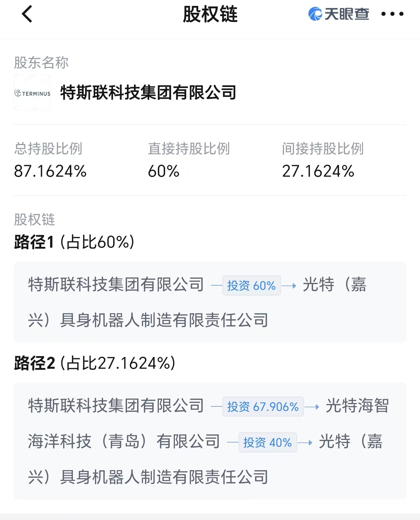Click the 投资 67.906% investment tag
The image size is (420, 520).
[x=263, y=406]
